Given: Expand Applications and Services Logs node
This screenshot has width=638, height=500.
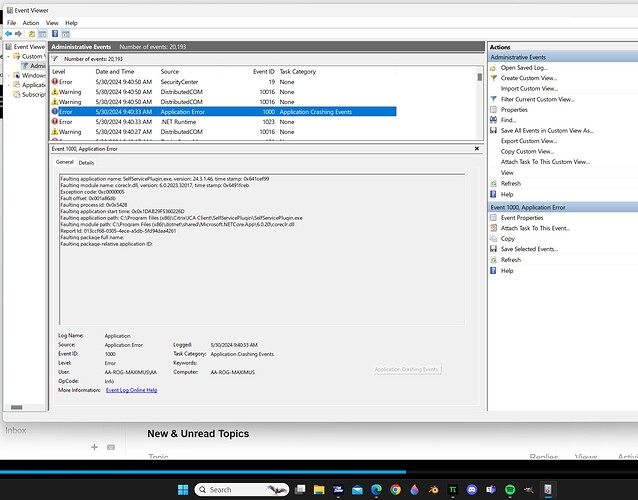Looking at the screenshot, I should 9,85.
